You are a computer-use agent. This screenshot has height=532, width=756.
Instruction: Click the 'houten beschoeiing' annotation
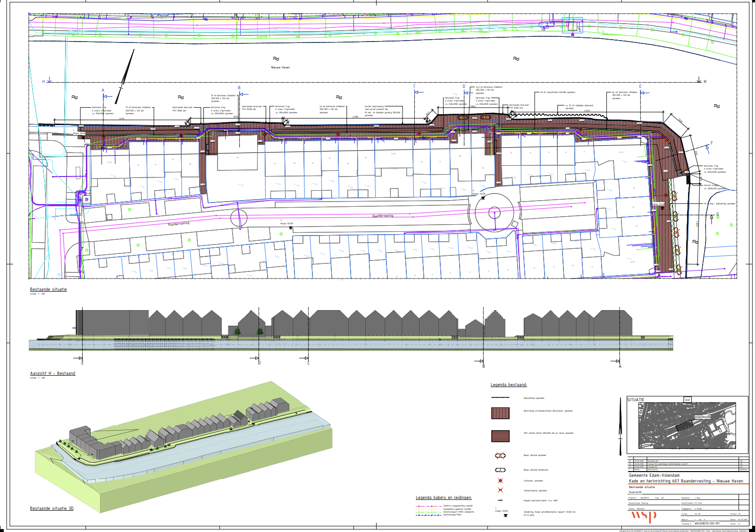(383, 111)
